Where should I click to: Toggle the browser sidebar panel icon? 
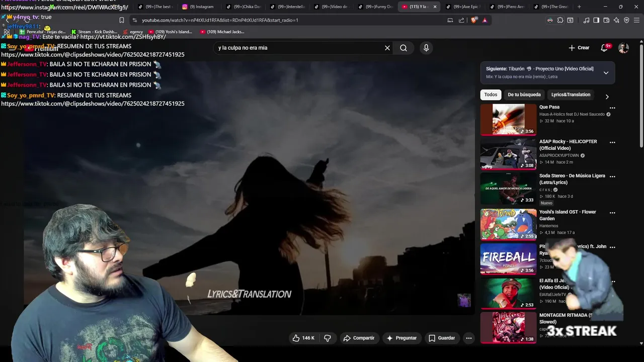(596, 20)
